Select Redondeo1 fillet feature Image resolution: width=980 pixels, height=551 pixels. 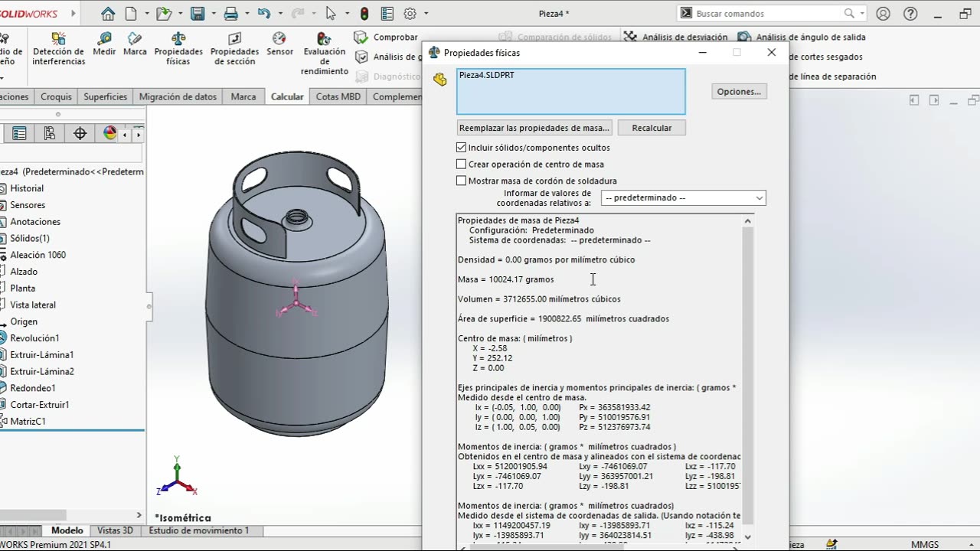(32, 387)
